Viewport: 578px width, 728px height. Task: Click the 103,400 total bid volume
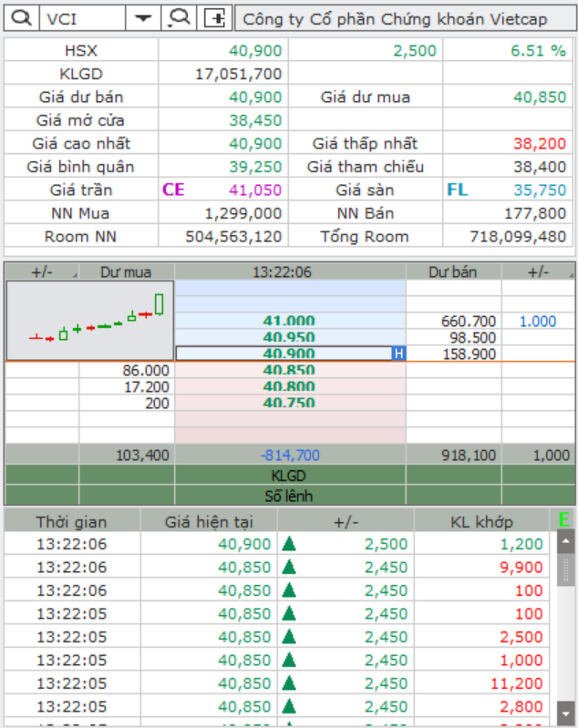click(142, 455)
